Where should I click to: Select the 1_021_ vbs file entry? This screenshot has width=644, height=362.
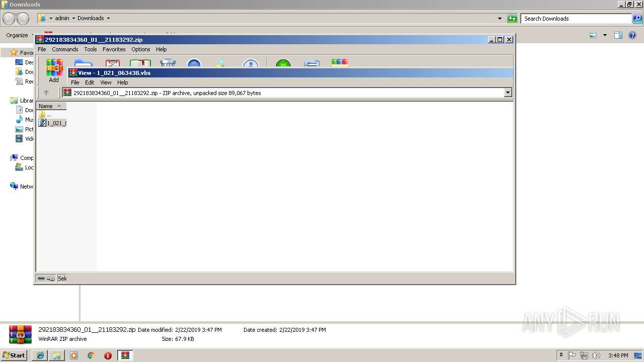pyautogui.click(x=52, y=123)
